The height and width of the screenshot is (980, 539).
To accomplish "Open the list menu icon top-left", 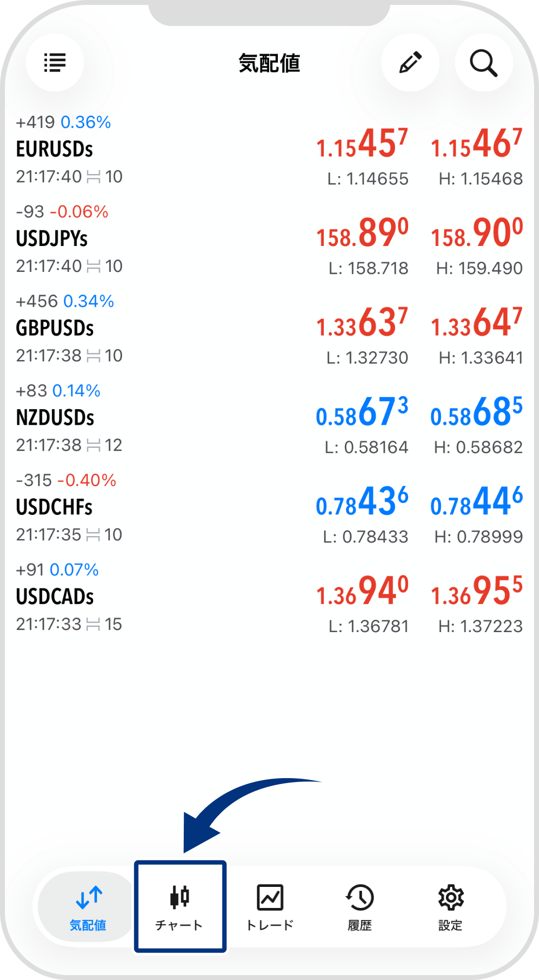I will tap(55, 63).
